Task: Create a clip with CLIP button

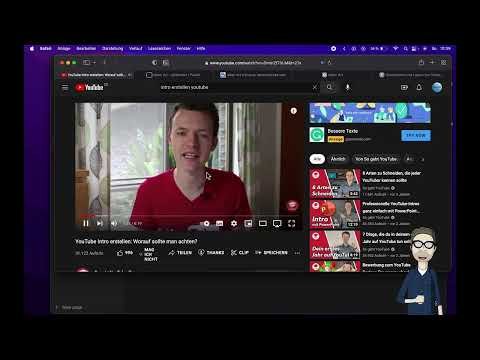Action: click(240, 253)
